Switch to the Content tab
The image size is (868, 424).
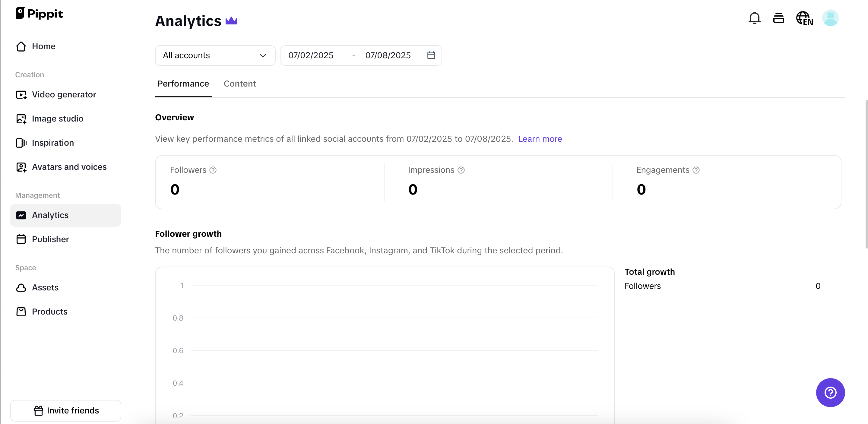click(x=240, y=84)
